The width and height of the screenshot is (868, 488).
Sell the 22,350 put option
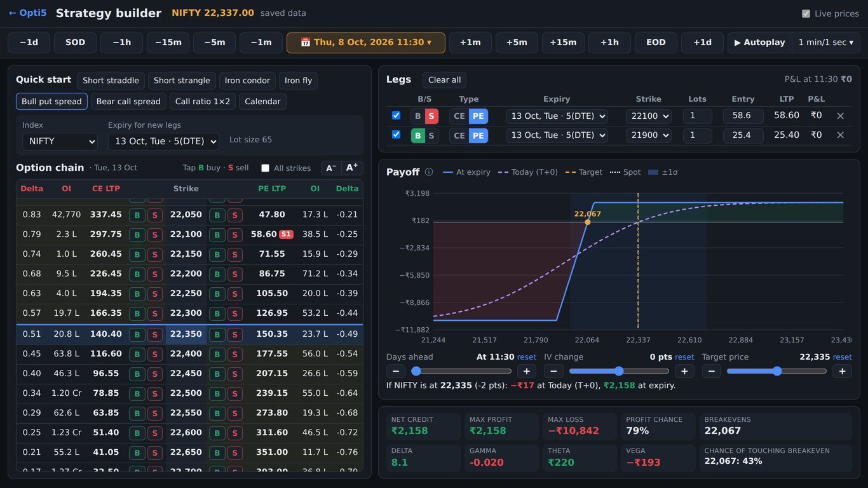tap(235, 334)
